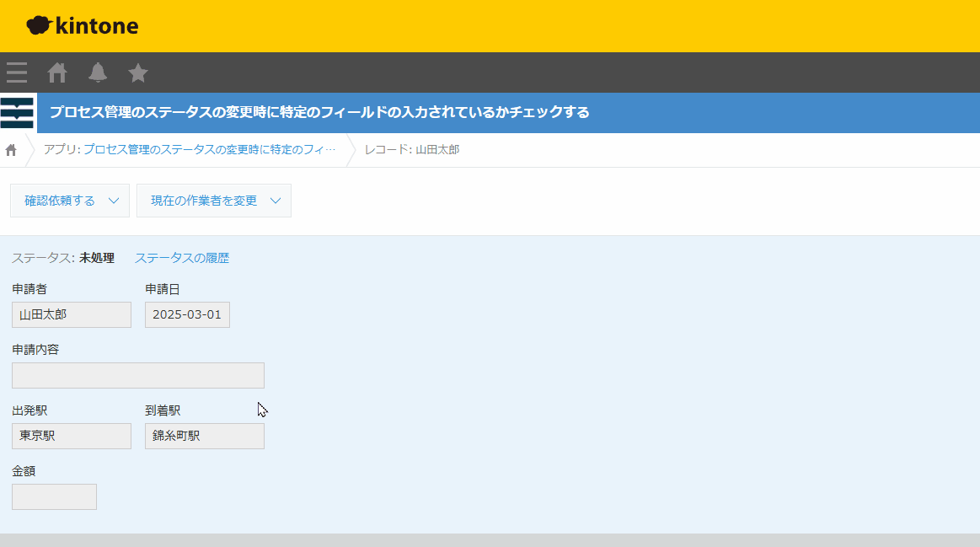Click the empty 金額 field
Screen dimensions: 980x547
pos(54,496)
